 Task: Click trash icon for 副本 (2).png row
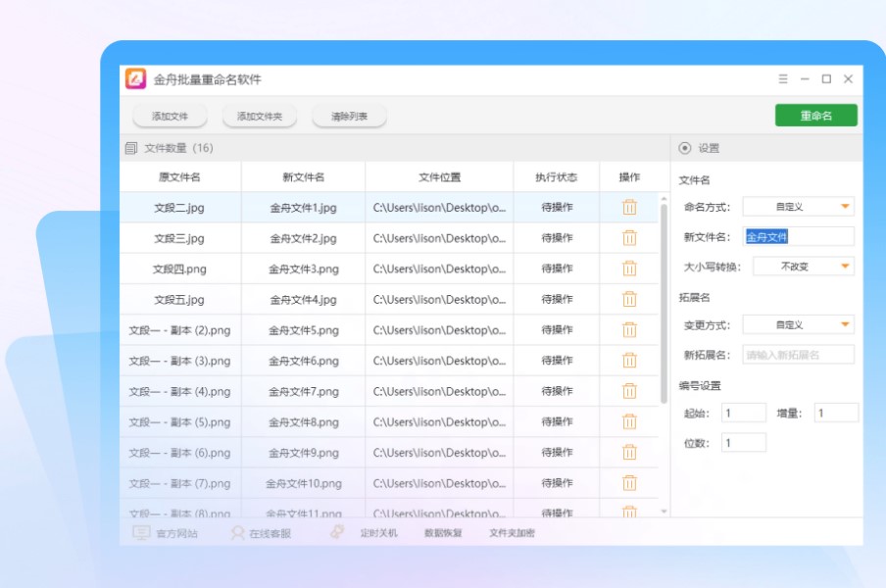(629, 330)
